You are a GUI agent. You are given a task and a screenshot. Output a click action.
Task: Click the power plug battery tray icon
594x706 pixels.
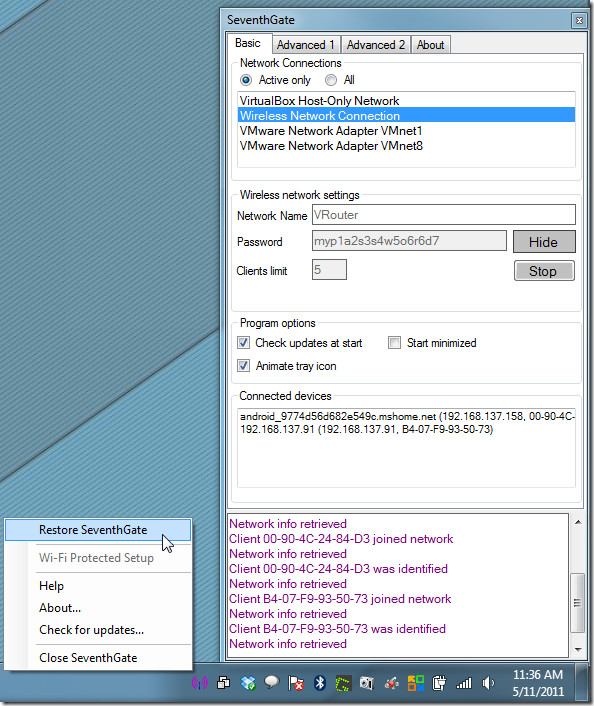pos(439,683)
